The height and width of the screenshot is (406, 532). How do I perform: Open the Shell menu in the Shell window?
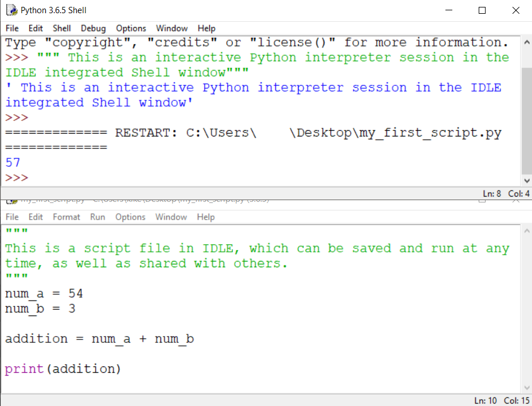62,28
